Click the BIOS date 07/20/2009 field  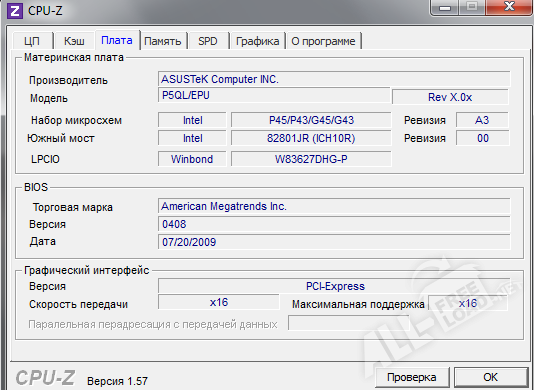pyautogui.click(x=334, y=242)
